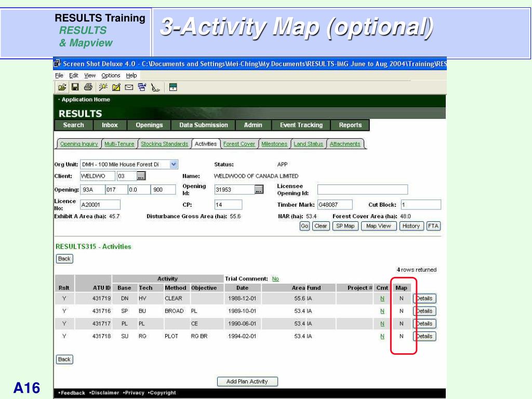Screen dimensions: 532x399
Task: Switch to the Milestones tab
Action: pos(274,144)
